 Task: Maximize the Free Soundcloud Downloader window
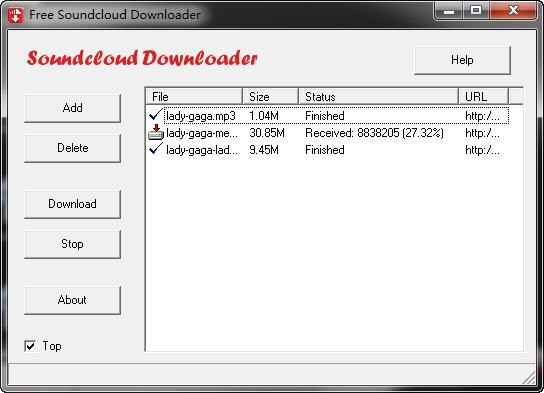pyautogui.click(x=476, y=11)
